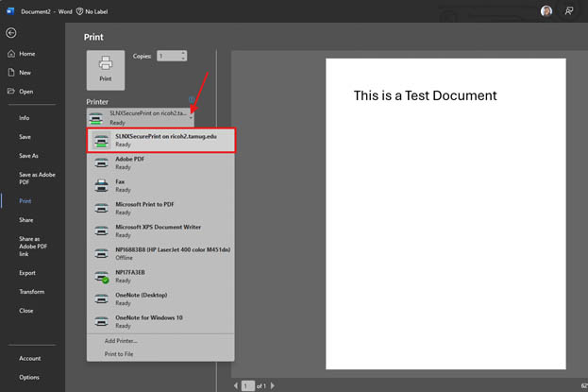This screenshot has height=392, width=588.
Task: Click the OneNote (Desktop) printer icon
Action: [101, 299]
